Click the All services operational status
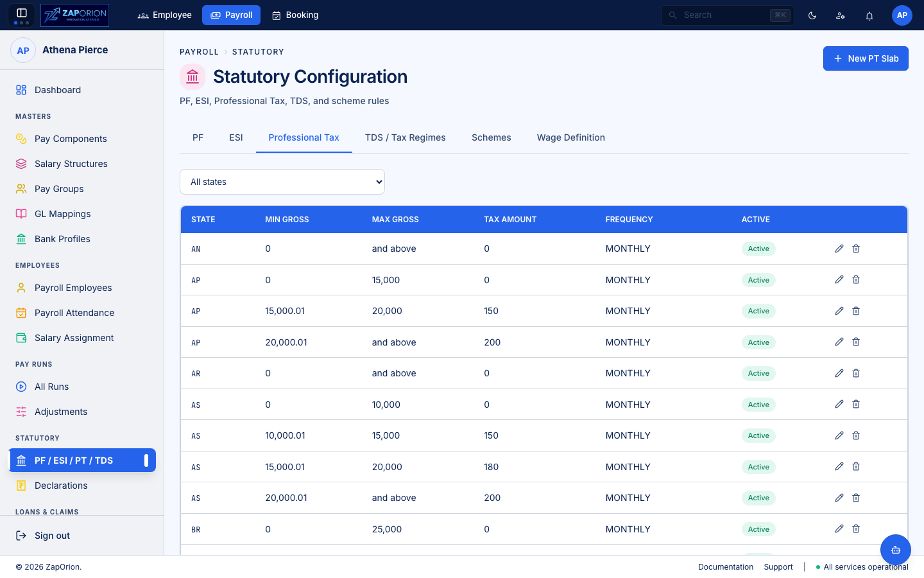924x578 pixels. click(x=862, y=567)
